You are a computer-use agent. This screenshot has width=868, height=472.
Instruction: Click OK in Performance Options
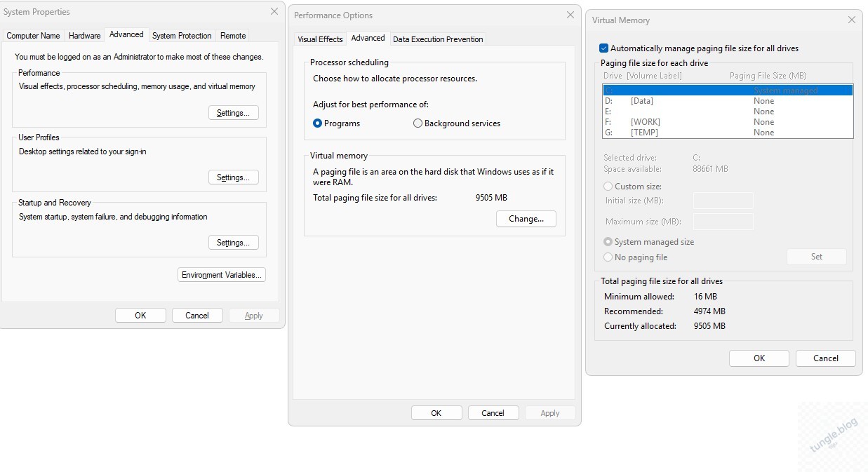click(436, 413)
